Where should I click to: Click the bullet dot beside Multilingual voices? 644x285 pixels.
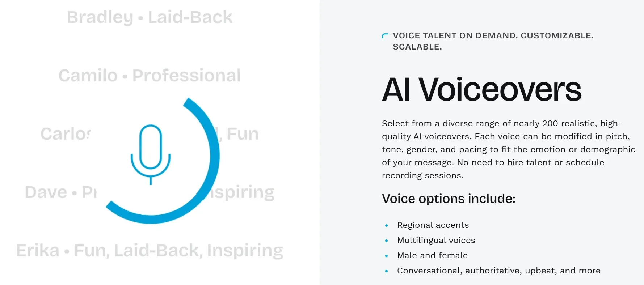pos(387,241)
